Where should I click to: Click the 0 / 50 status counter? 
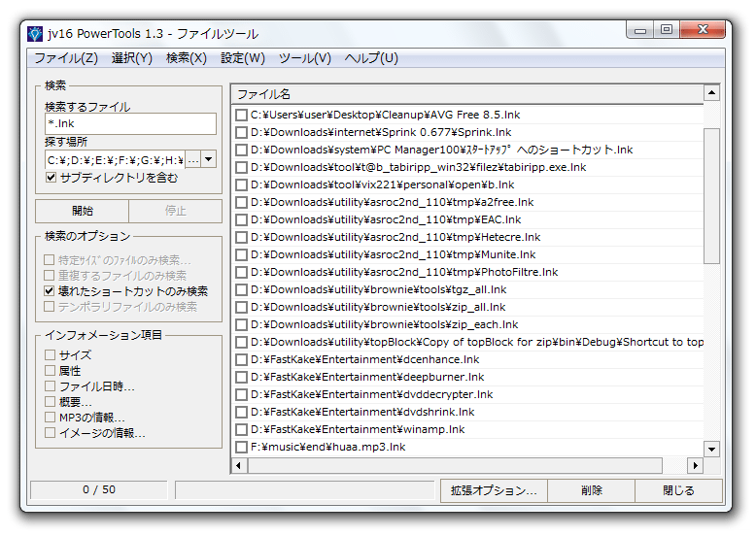point(99,489)
